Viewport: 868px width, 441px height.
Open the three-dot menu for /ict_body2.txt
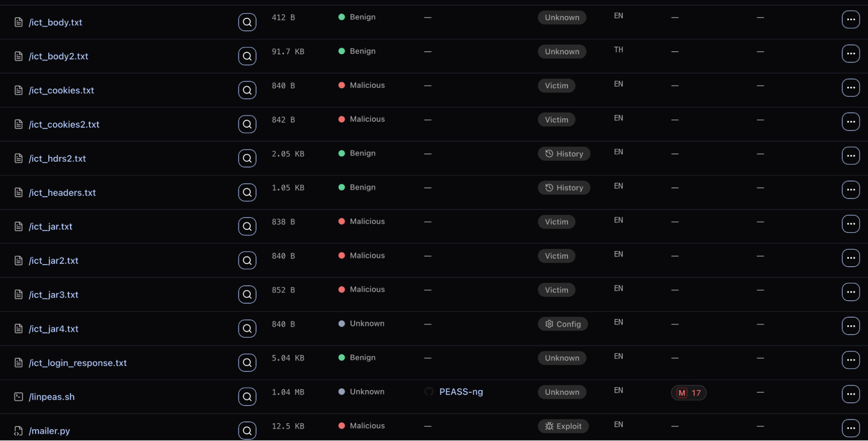click(851, 53)
